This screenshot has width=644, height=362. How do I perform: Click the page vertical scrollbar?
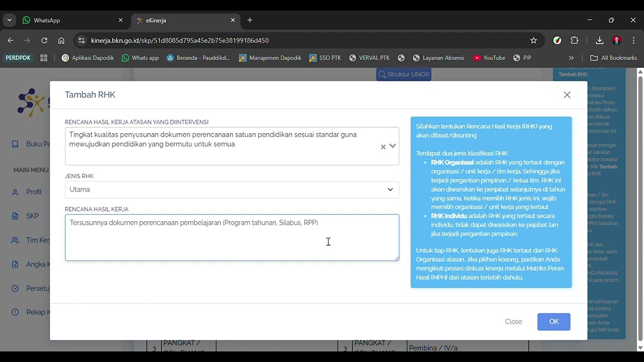pos(640,210)
